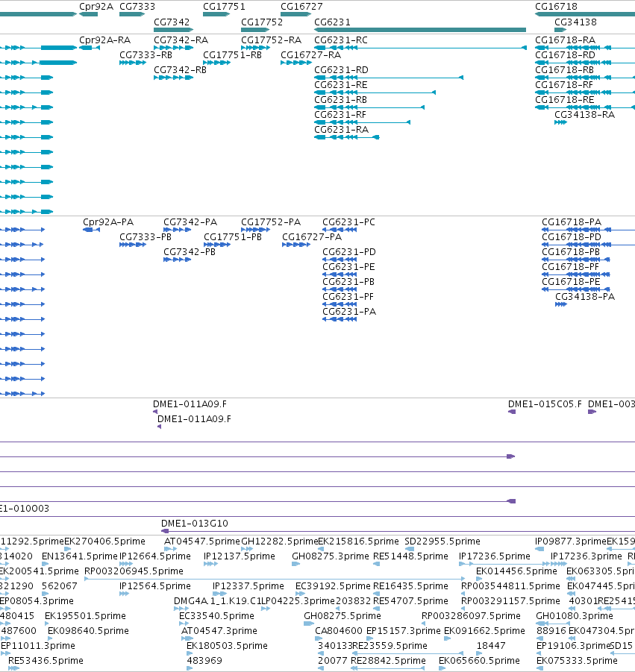Select EST SD22955.5prime
Viewport: 635px width, 672px height.
(442, 541)
